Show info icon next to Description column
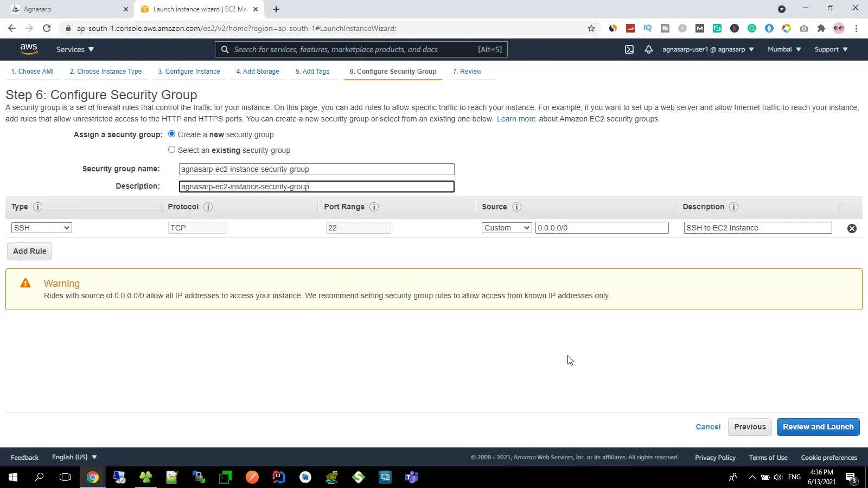 [x=733, y=207]
